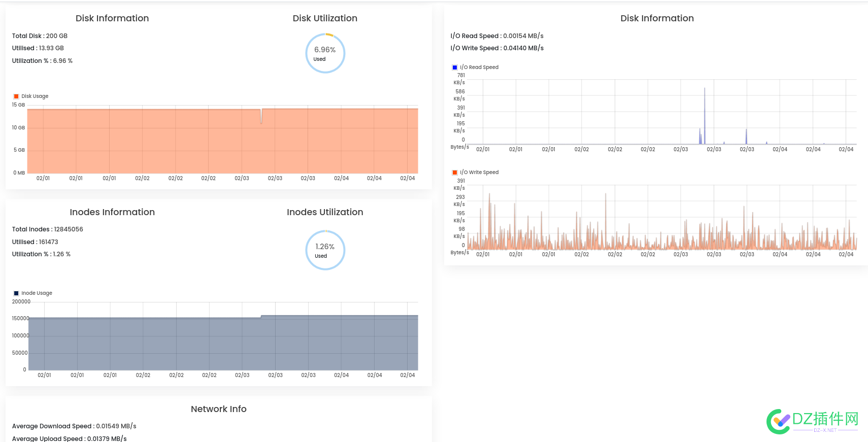
Task: Click the 10 GB axis label on the Disk Usage chart
Action: tap(18, 128)
